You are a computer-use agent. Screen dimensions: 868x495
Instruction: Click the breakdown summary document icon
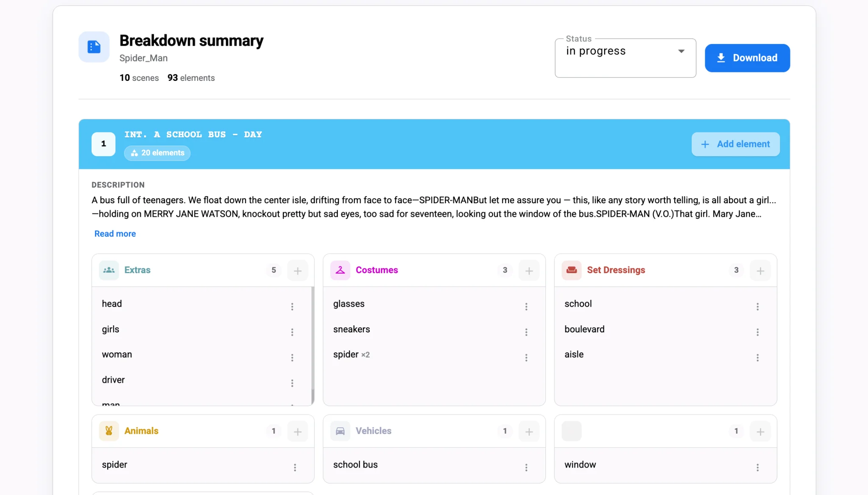[94, 47]
